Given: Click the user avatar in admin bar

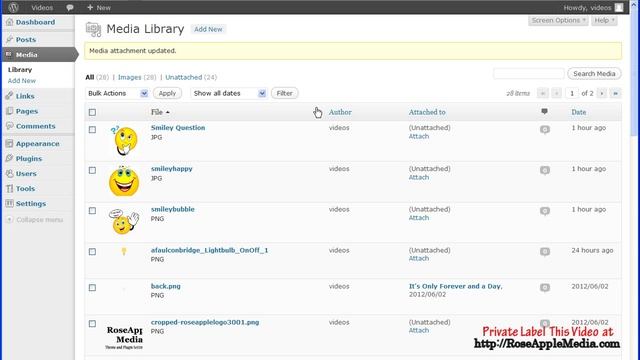Looking at the screenshot, I should point(619,7).
